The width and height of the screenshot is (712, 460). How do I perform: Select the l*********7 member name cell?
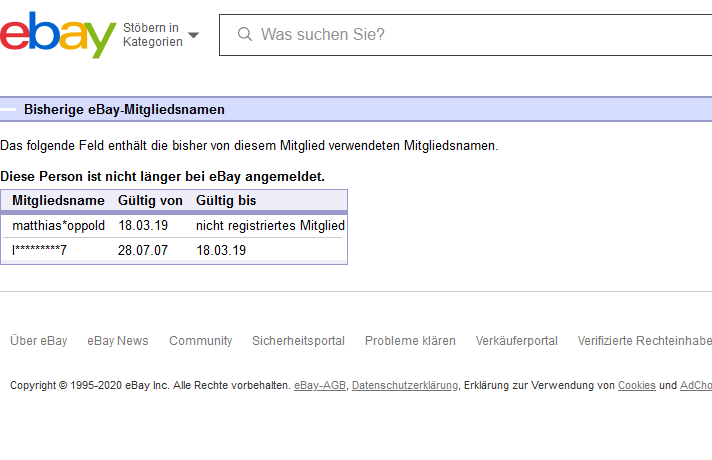click(x=40, y=250)
